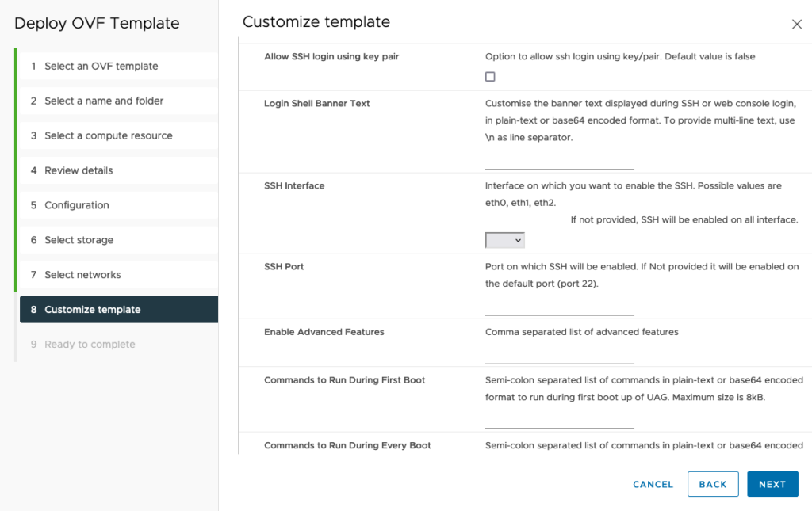Image resolution: width=812 pixels, height=511 pixels.
Task: Go to step 2 Select a name and folder
Action: point(104,101)
